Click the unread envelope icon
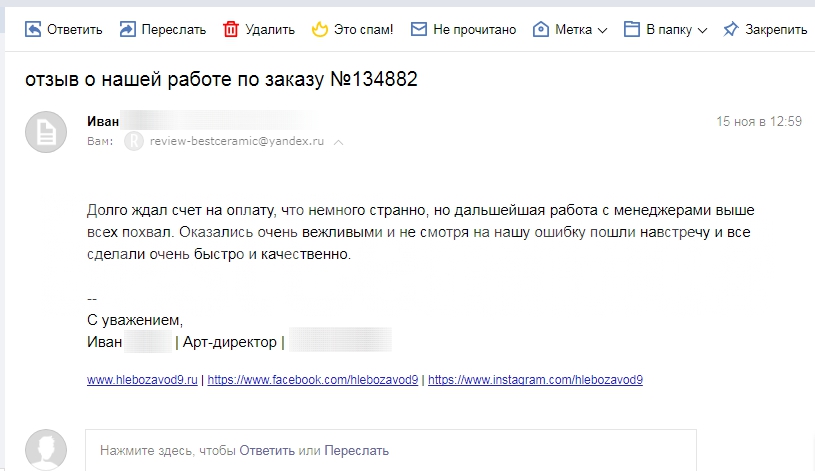Viewport: 815px width, 471px height. [x=418, y=29]
